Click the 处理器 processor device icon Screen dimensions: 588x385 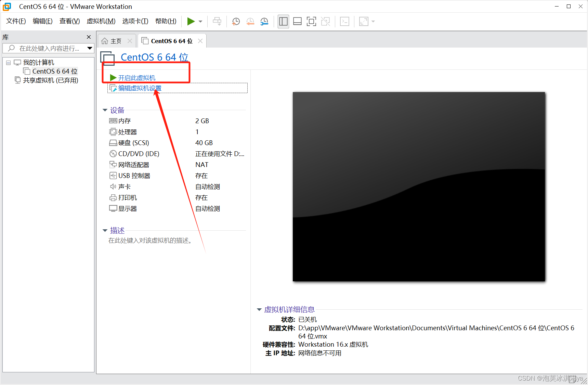coord(113,132)
